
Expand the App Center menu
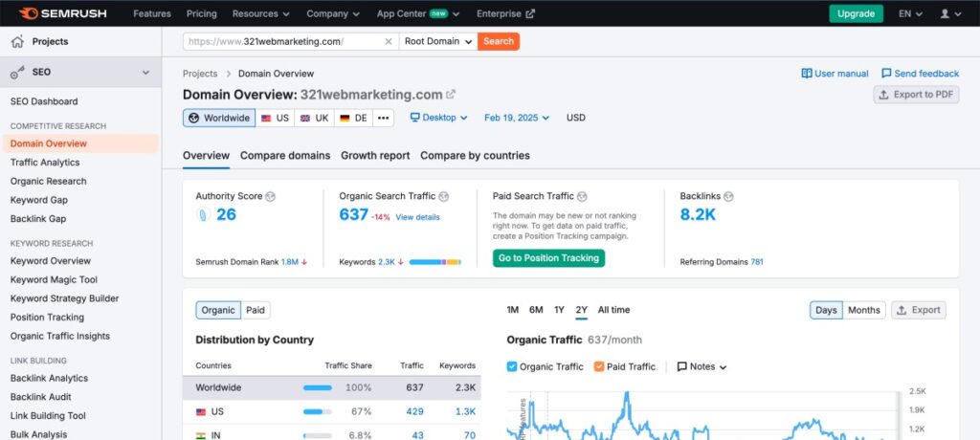click(x=418, y=13)
